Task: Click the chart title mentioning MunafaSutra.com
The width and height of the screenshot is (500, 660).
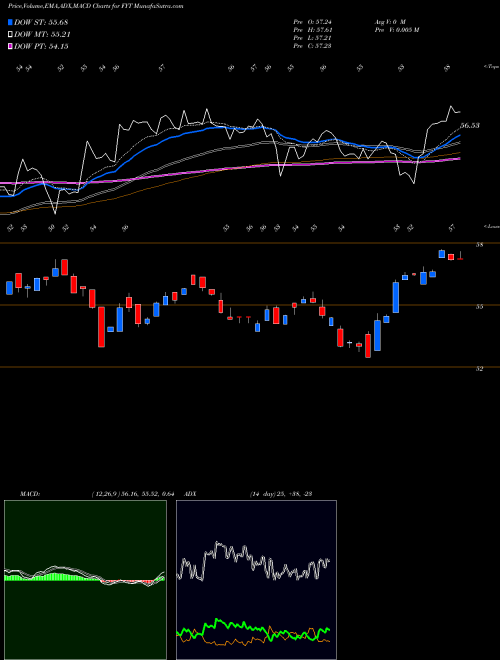Action: [x=96, y=7]
